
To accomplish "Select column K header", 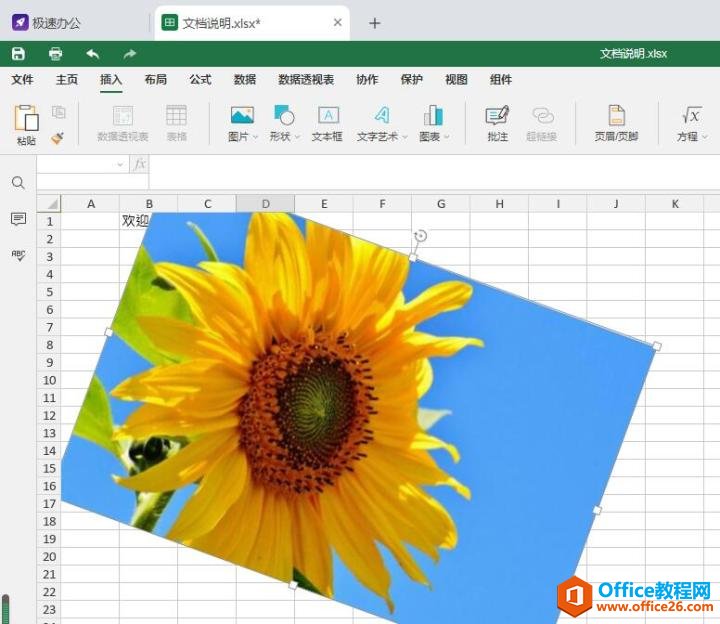I will [x=674, y=203].
